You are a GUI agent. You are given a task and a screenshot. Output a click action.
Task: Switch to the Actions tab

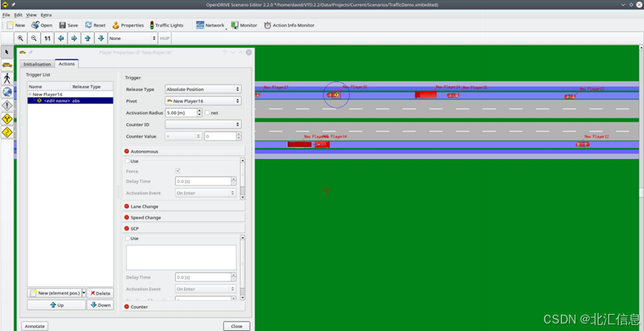(66, 63)
